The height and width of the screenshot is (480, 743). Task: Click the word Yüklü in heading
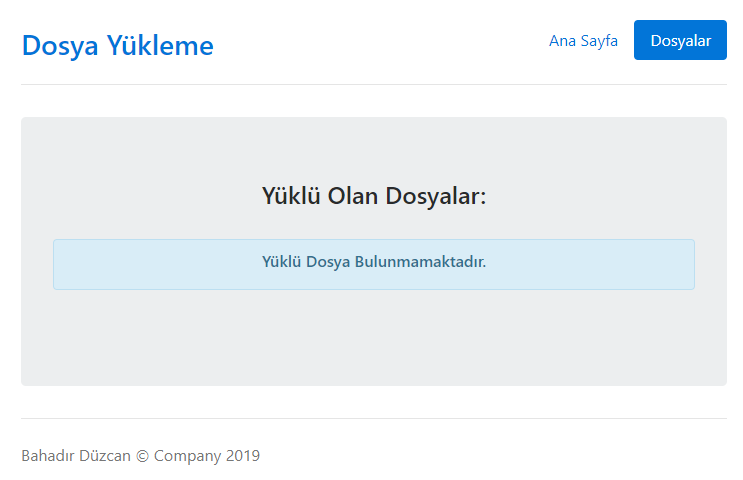click(x=291, y=195)
